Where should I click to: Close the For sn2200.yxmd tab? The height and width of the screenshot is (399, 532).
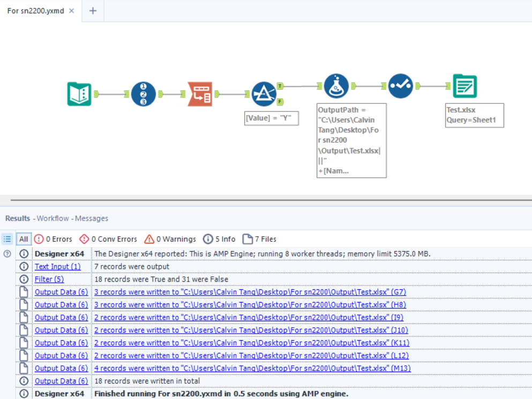click(72, 11)
